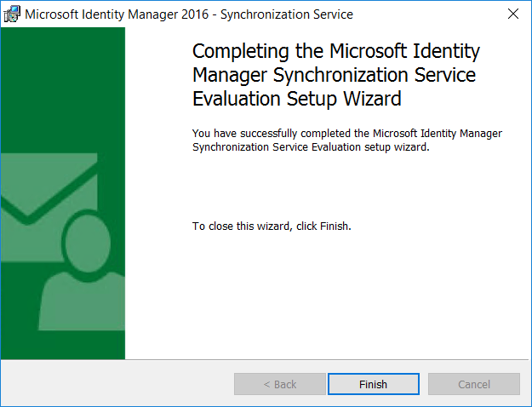Close the setup wizard window
This screenshot has height=407, width=532.
click(x=512, y=14)
